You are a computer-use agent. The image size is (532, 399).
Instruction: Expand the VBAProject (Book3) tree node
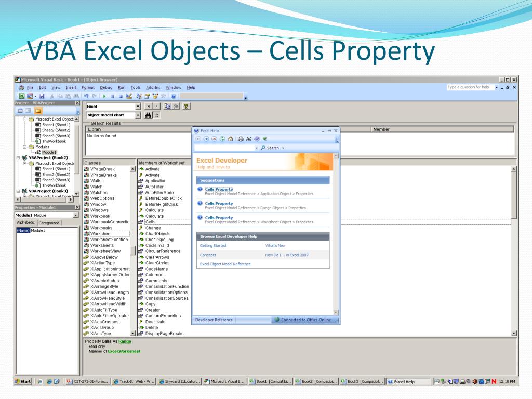(18, 191)
